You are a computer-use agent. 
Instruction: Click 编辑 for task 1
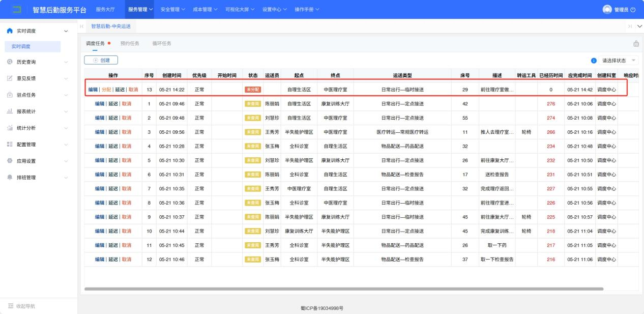100,104
